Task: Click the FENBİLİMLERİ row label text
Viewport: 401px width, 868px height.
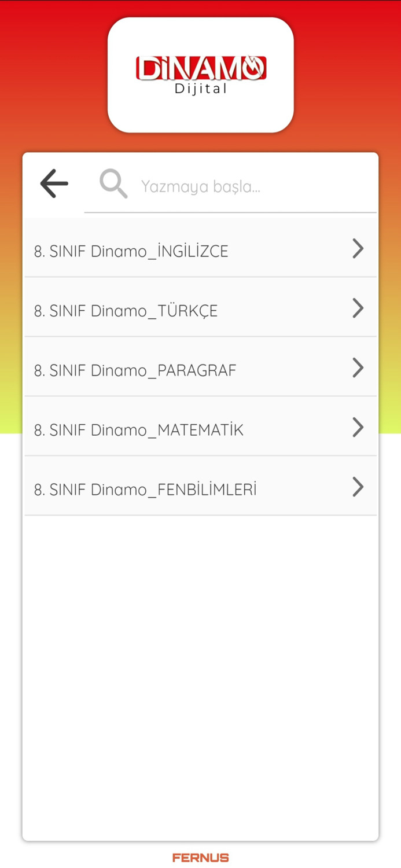Action: (145, 489)
